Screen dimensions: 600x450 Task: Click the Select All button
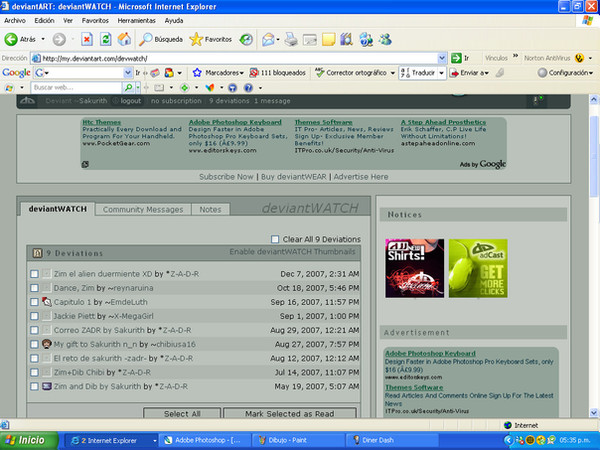pos(182,414)
